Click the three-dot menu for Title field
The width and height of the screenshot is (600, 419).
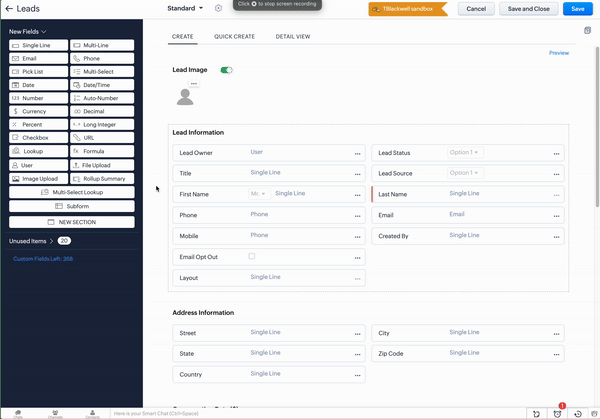[357, 173]
